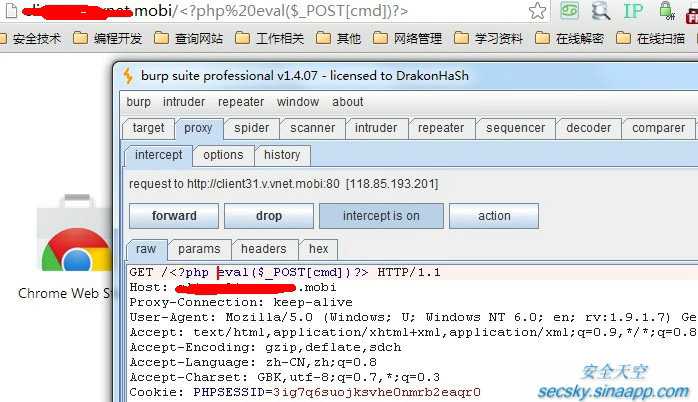Open the repeater menu in menu bar
Viewport: 698px width, 402px height.
pos(241,102)
